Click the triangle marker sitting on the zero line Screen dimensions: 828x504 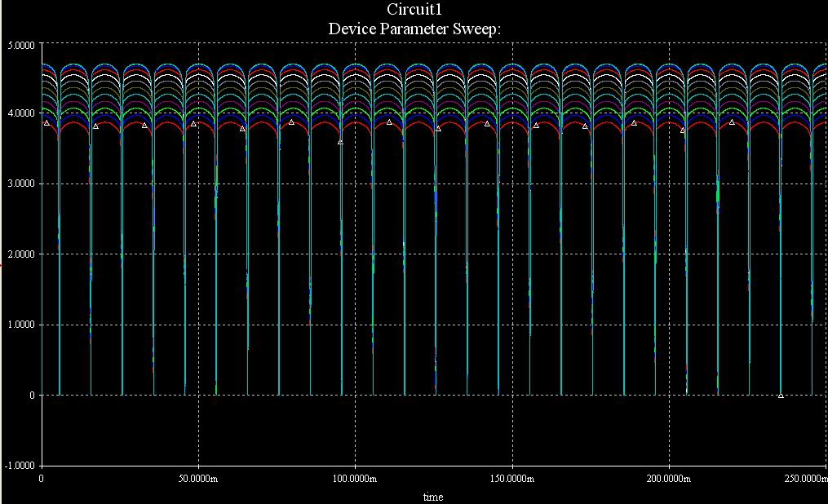(x=781, y=396)
